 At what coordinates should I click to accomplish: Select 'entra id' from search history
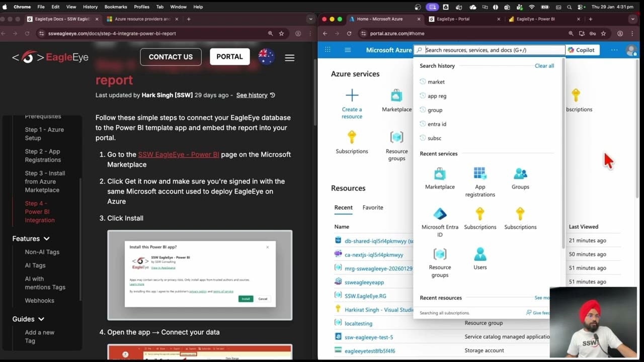pos(437,124)
